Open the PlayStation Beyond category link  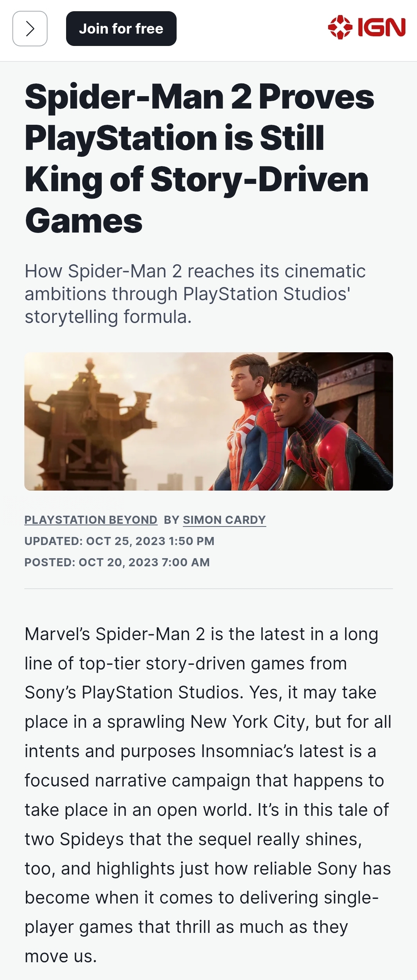click(91, 520)
